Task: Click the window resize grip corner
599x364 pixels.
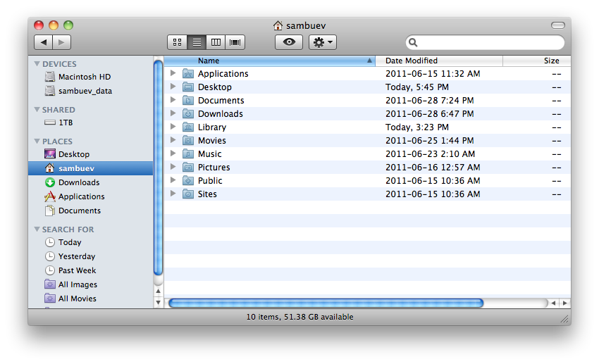Action: point(565,320)
